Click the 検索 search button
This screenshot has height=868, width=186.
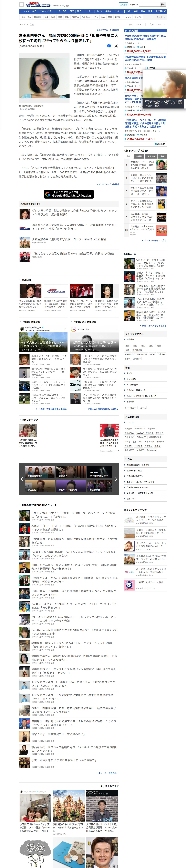pyautogui.click(x=163, y=4)
